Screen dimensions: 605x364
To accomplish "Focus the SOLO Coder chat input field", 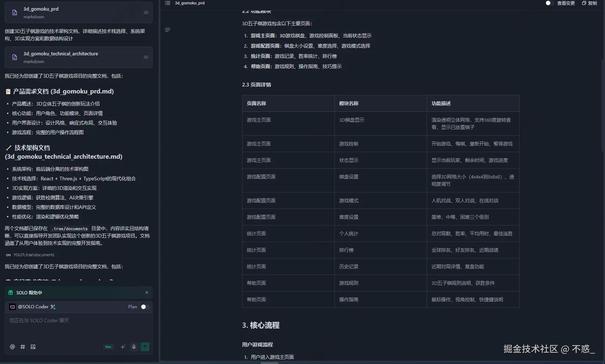I will pyautogui.click(x=79, y=326).
